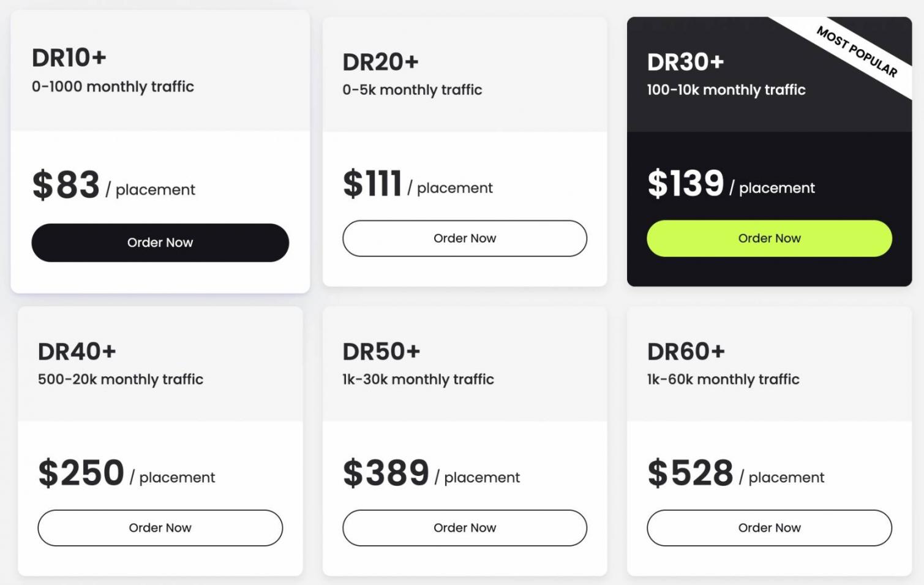The image size is (924, 585).
Task: Order the DR20+ placement package
Action: (x=464, y=238)
